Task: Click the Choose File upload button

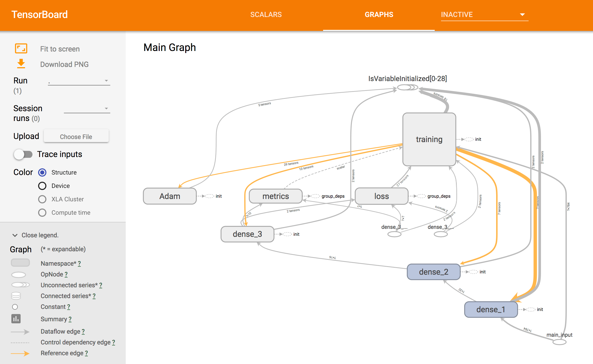Action: tap(76, 136)
